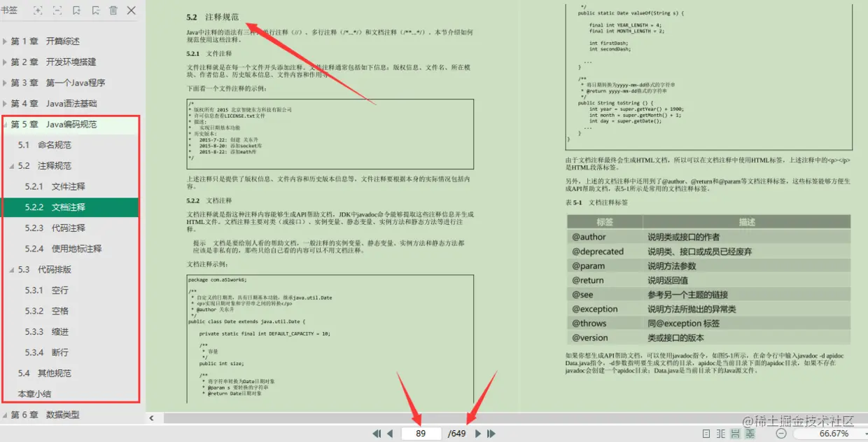Collapse 第 5 章 Java编码规范 chapter
Image resolution: width=868 pixels, height=442 pixels.
(x=5, y=125)
